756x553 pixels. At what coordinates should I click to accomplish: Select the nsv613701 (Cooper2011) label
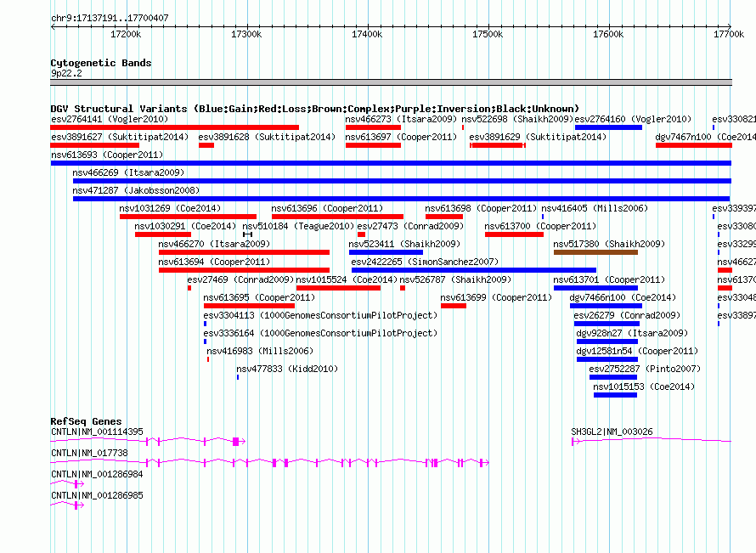pyautogui.click(x=609, y=279)
